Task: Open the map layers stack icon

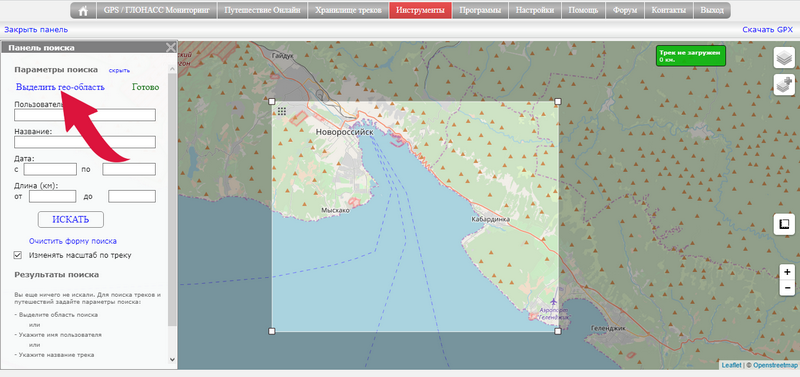Action: click(x=784, y=58)
